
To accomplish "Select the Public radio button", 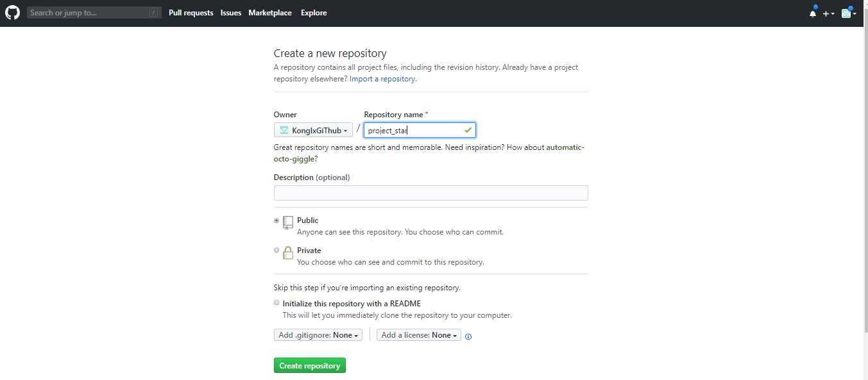I will click(x=277, y=220).
